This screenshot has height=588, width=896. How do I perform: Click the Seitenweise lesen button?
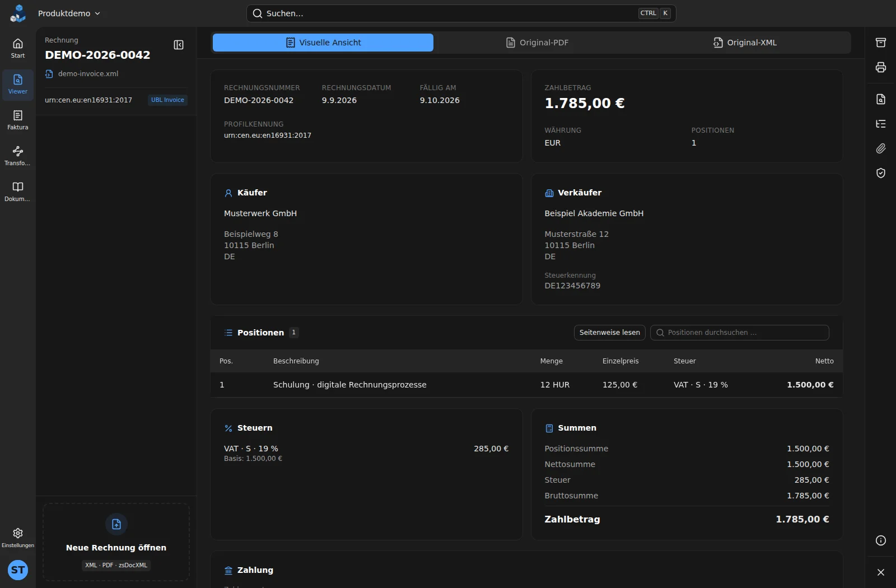(x=610, y=333)
